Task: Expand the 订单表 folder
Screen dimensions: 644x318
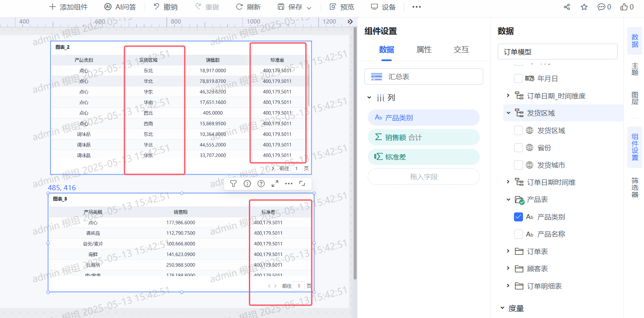Action: pos(508,251)
